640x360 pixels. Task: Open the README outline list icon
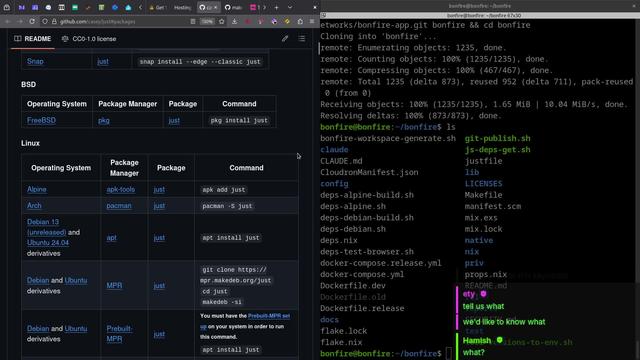click(302, 39)
